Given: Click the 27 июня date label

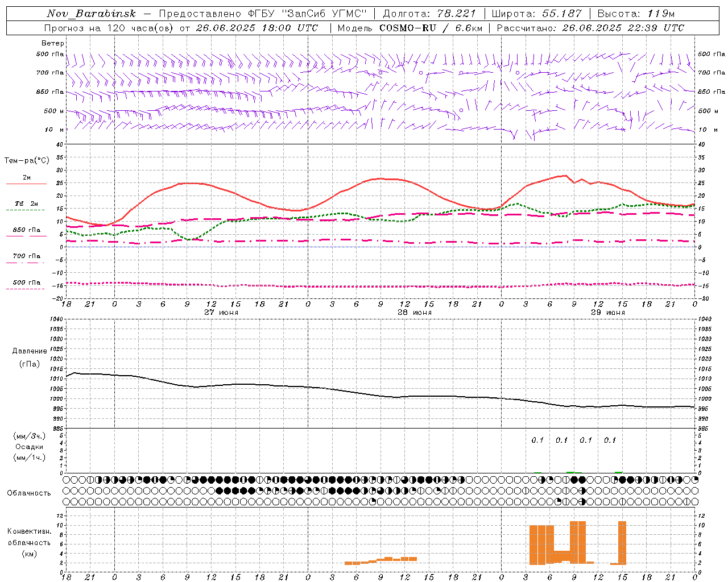Looking at the screenshot, I should click(221, 313).
